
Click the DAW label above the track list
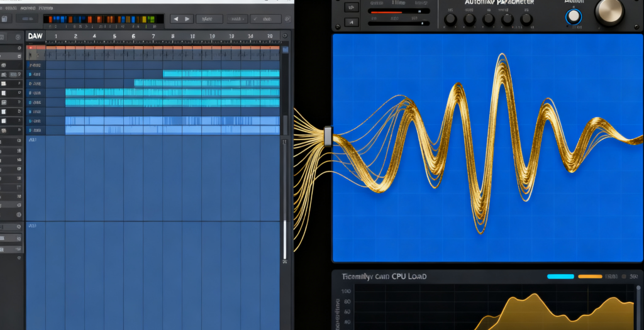point(35,36)
